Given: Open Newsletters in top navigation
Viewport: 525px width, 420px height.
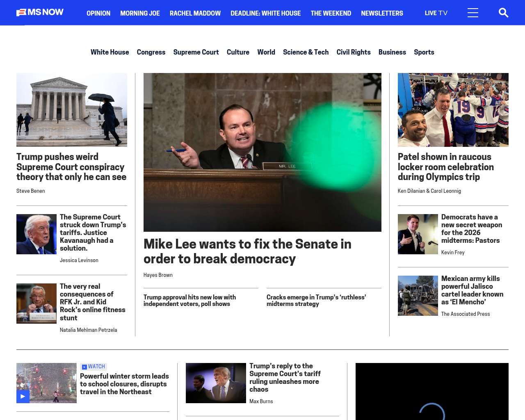Looking at the screenshot, I should coord(382,13).
